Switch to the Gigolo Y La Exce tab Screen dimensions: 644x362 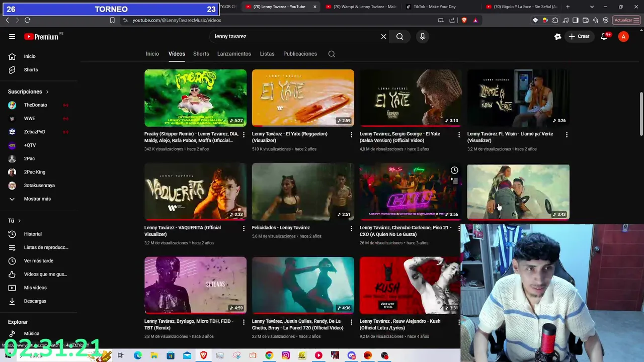click(x=522, y=7)
